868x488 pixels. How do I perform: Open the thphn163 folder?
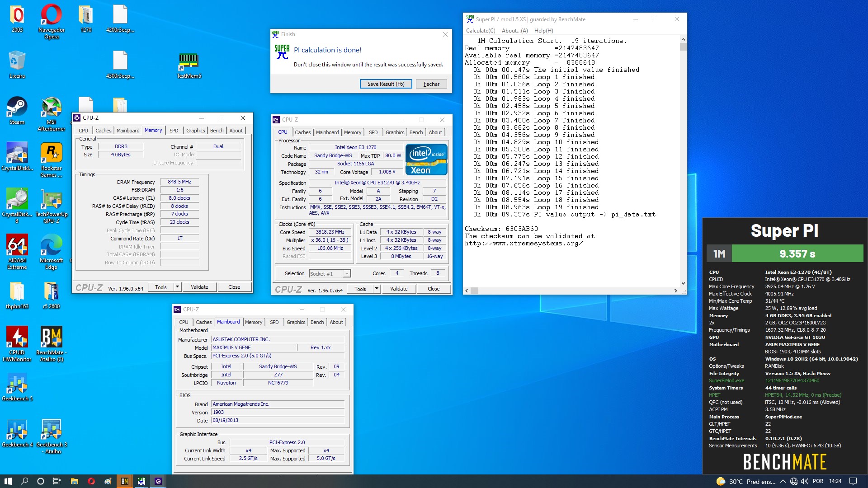point(17,295)
